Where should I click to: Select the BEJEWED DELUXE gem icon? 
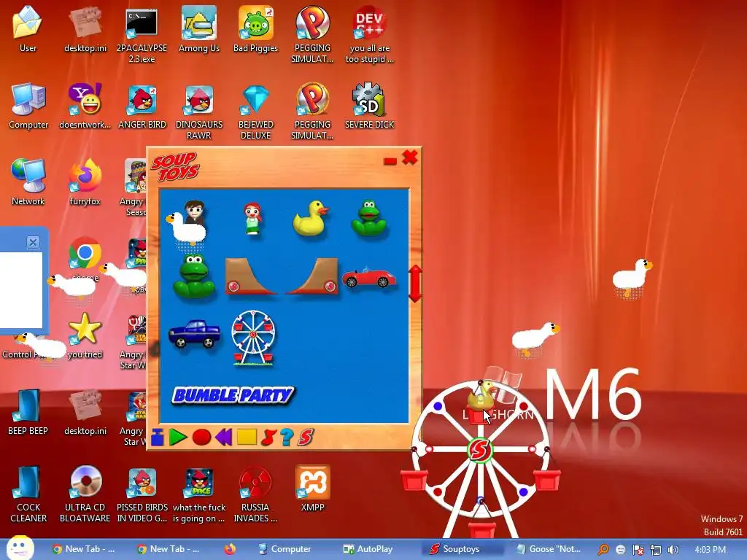click(x=256, y=112)
